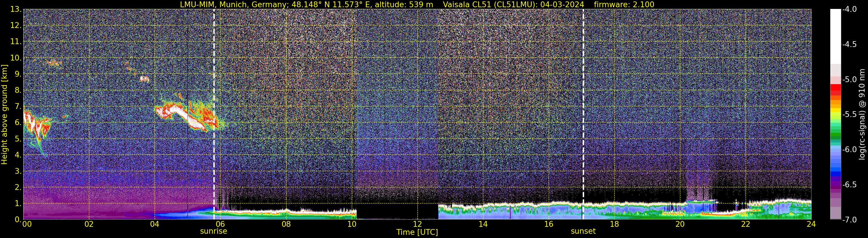Image resolution: width=868 pixels, height=238 pixels.
Task: Click the sunrise dashed vertical line marker
Action: 214,114
